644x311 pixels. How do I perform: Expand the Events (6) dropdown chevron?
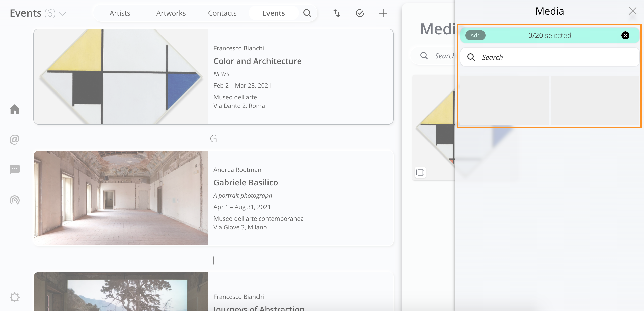(63, 13)
